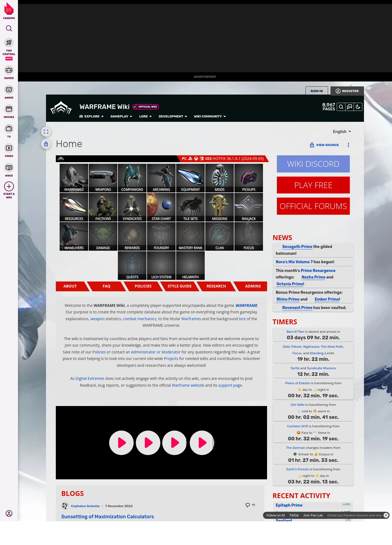Open the Syndicates tile
The image size is (392, 545).
coord(132,207)
